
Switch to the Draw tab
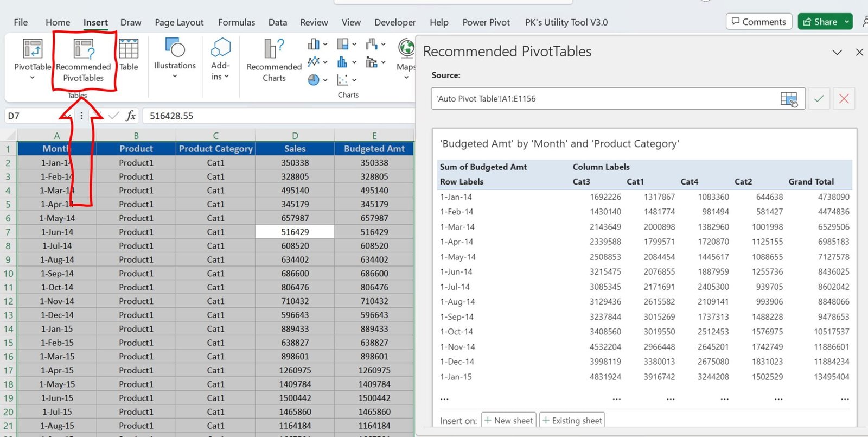click(x=131, y=22)
